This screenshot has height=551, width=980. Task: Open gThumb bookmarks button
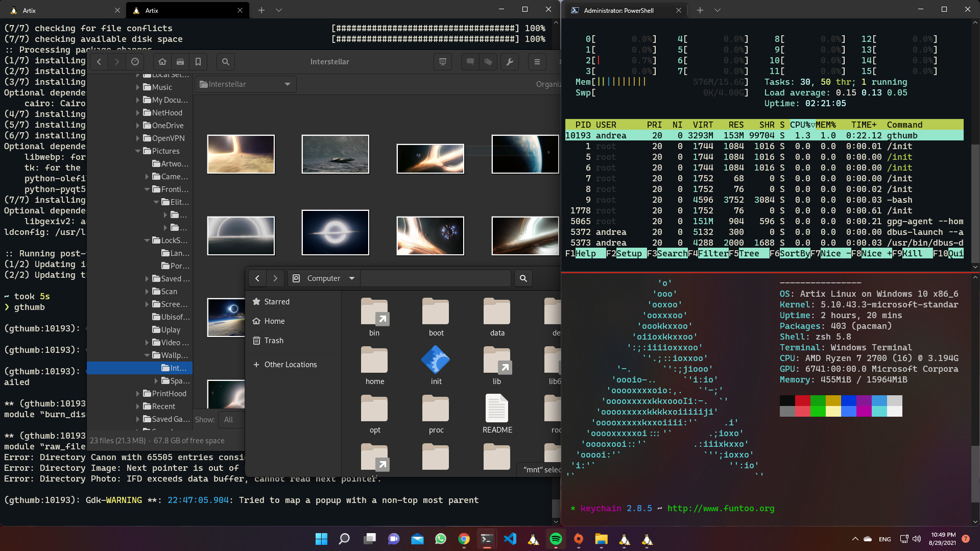pyautogui.click(x=198, y=62)
